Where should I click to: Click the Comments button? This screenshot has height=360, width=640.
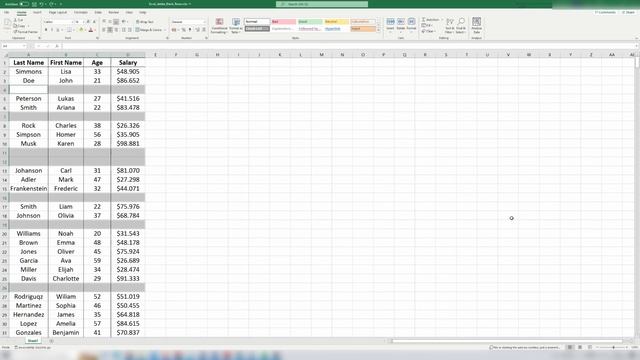coord(605,13)
